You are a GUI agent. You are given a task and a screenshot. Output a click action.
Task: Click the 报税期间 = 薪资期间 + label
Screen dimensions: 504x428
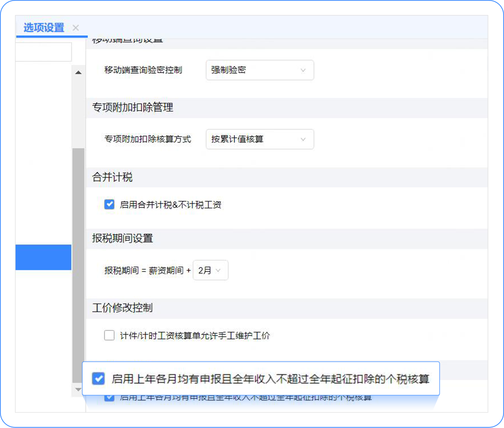[x=148, y=270]
